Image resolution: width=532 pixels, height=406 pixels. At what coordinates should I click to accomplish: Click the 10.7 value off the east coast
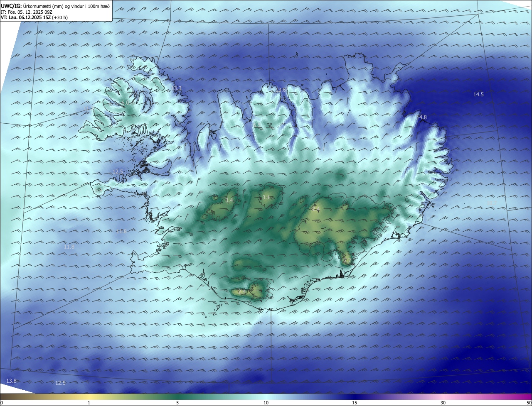pos(492,203)
